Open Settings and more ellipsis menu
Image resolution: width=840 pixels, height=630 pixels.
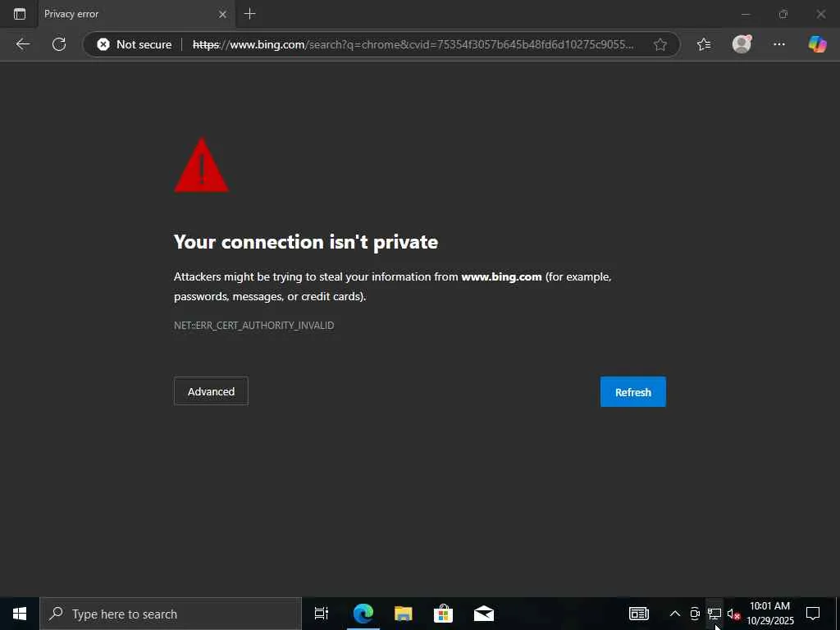779,44
